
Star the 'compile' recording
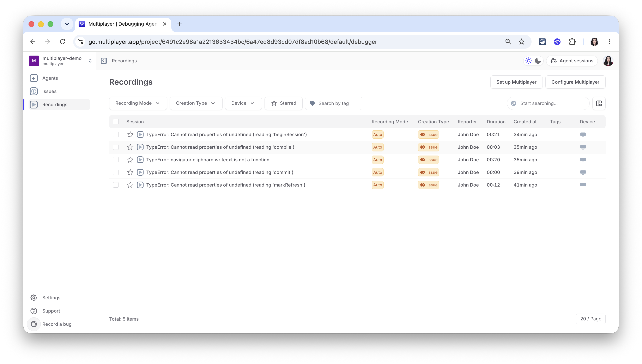coord(130,147)
